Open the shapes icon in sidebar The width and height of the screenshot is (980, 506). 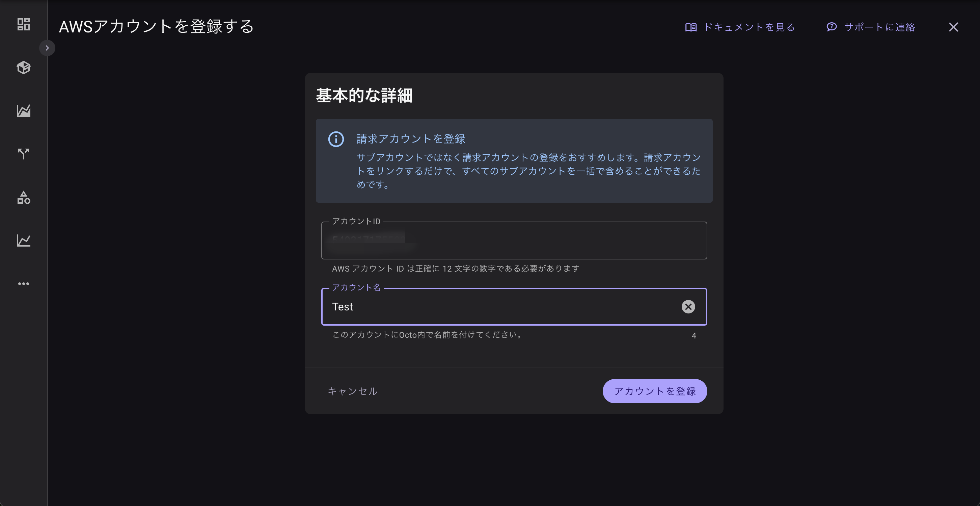[x=24, y=197]
